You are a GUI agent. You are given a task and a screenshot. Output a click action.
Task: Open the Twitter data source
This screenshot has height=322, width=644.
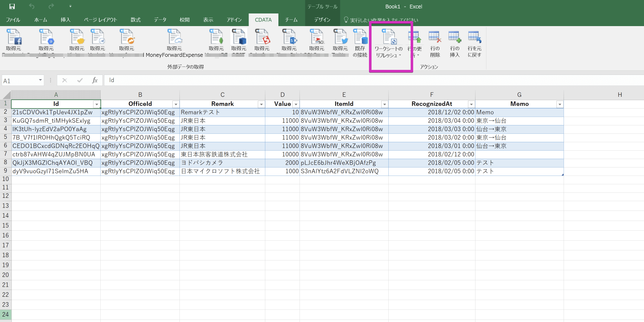click(x=340, y=38)
